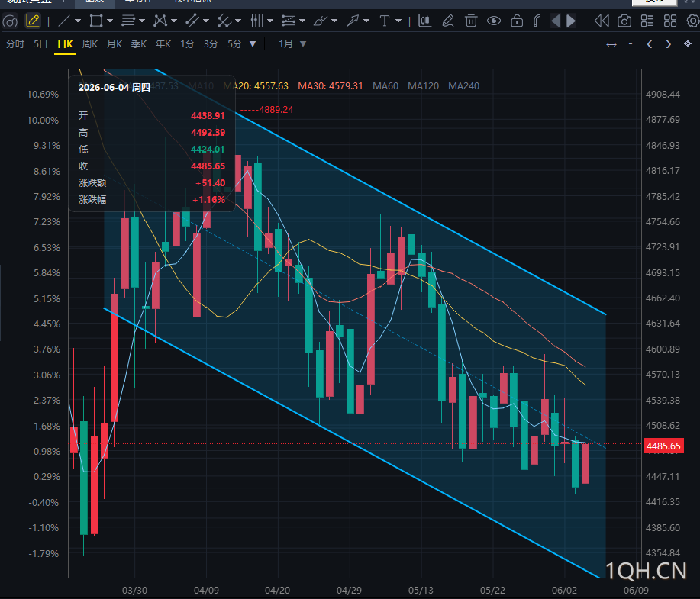Switch to the 季K quarterly tab
The height and width of the screenshot is (599, 700).
tap(139, 44)
